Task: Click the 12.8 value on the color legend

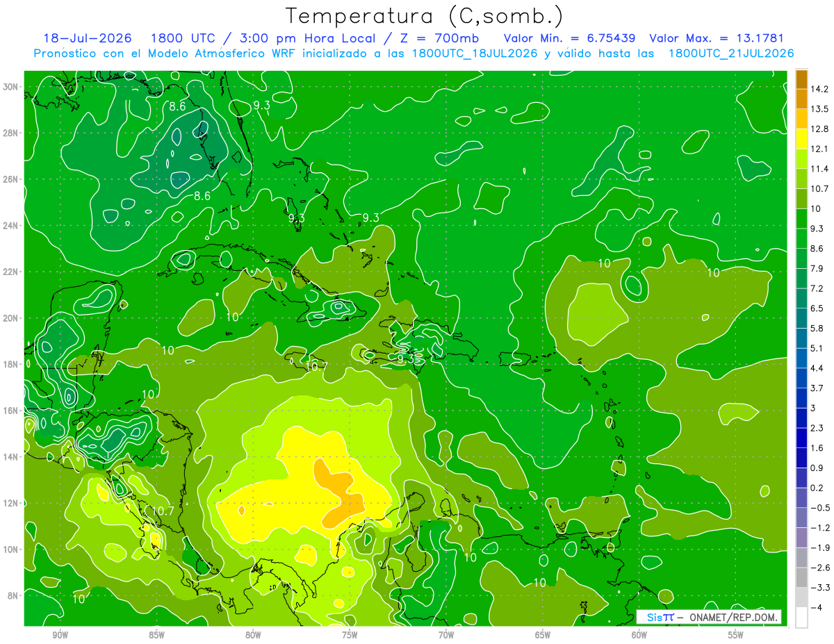Action: point(819,129)
